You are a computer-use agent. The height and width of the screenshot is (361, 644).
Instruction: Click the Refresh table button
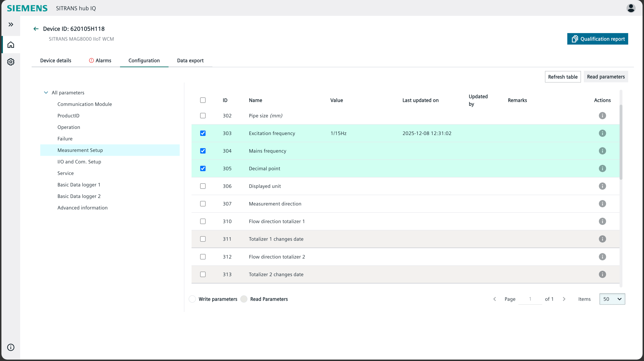pyautogui.click(x=563, y=77)
